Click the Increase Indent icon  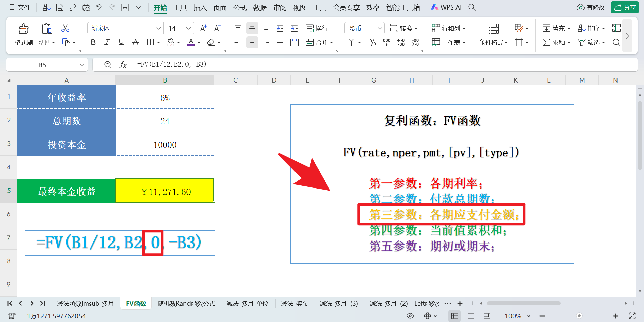pyautogui.click(x=294, y=28)
